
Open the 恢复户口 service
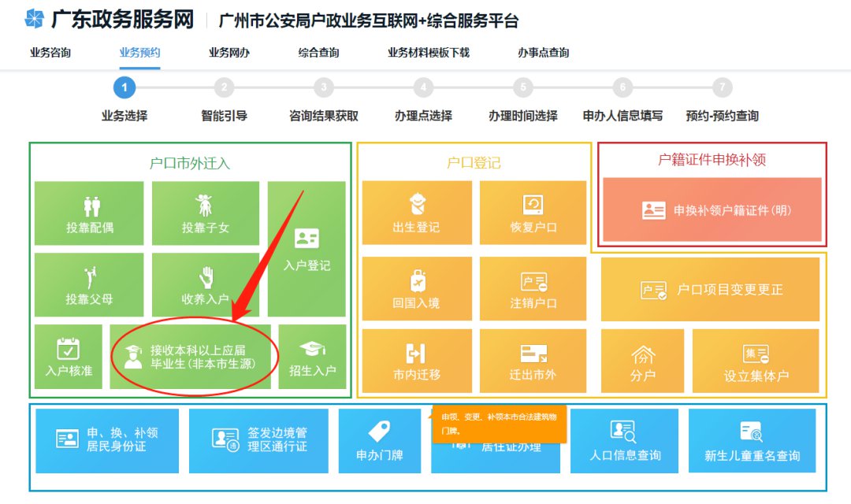(x=532, y=213)
